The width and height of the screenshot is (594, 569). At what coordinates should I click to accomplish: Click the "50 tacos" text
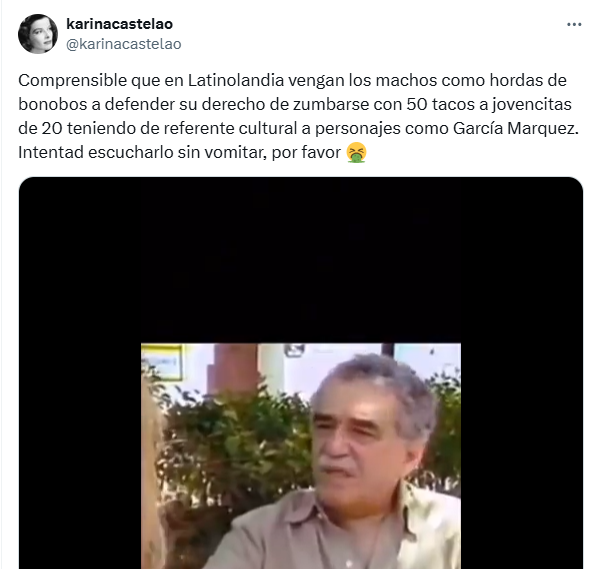click(441, 105)
